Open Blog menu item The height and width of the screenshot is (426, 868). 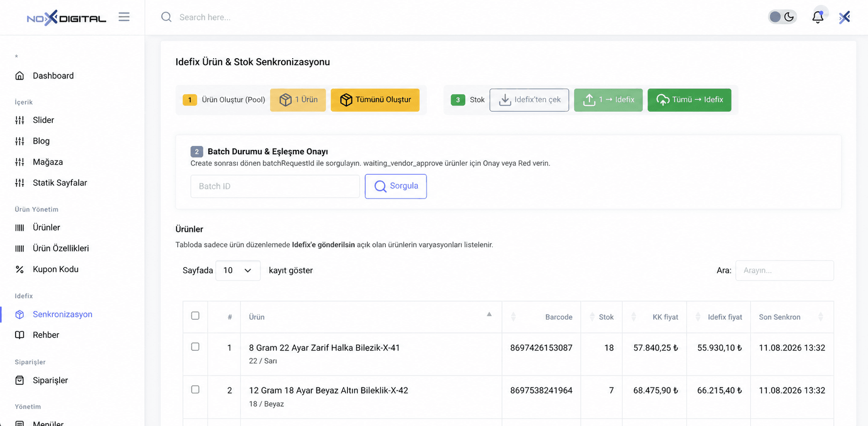coord(41,141)
